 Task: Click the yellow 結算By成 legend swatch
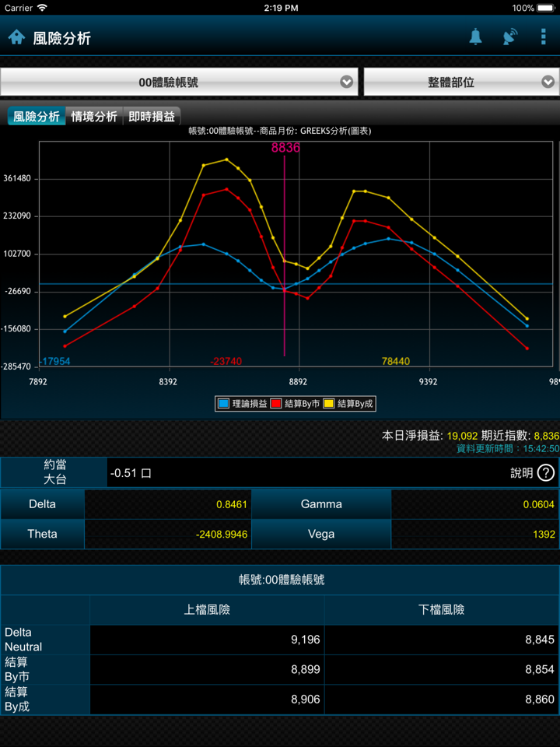click(x=329, y=404)
